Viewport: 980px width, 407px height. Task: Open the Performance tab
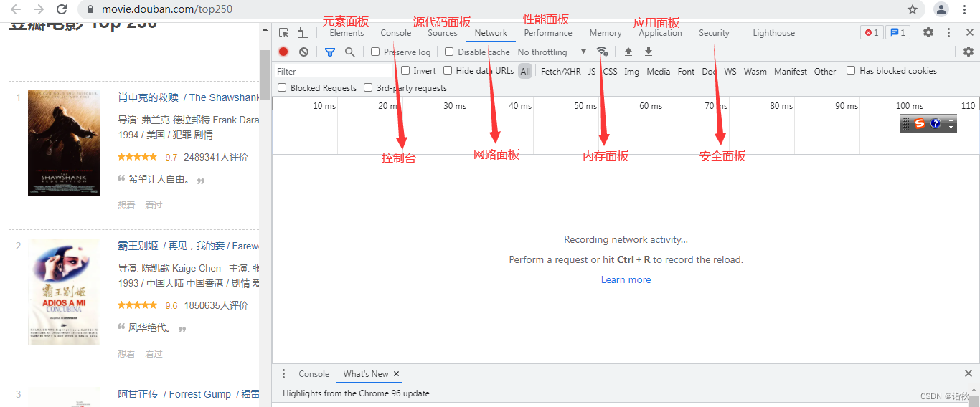(x=548, y=33)
